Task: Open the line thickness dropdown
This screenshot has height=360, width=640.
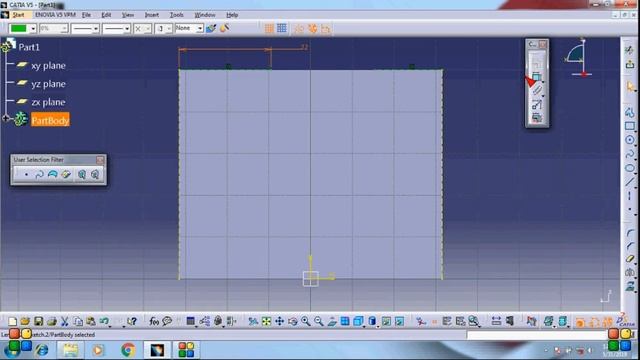Action: 96,29
